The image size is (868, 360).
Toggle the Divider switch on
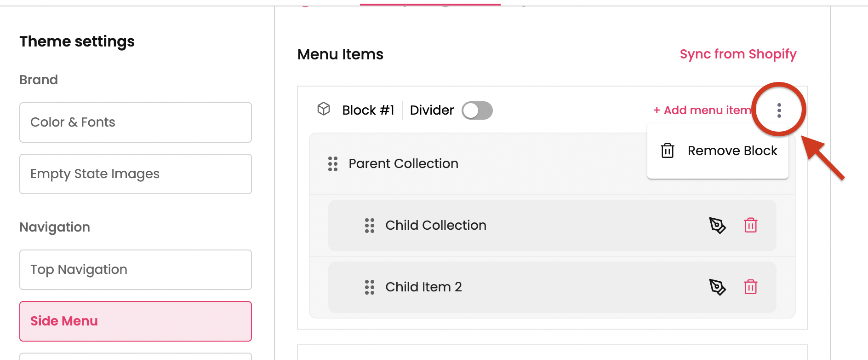477,110
